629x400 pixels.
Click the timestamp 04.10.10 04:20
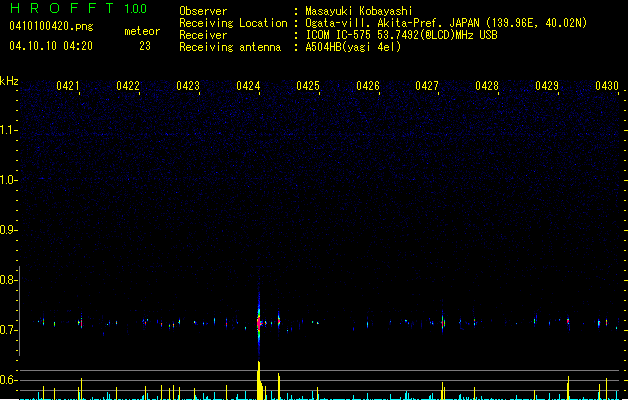[51, 46]
